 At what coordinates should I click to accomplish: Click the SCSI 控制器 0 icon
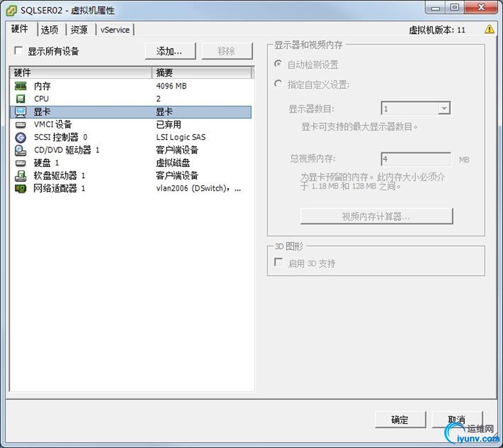point(20,137)
